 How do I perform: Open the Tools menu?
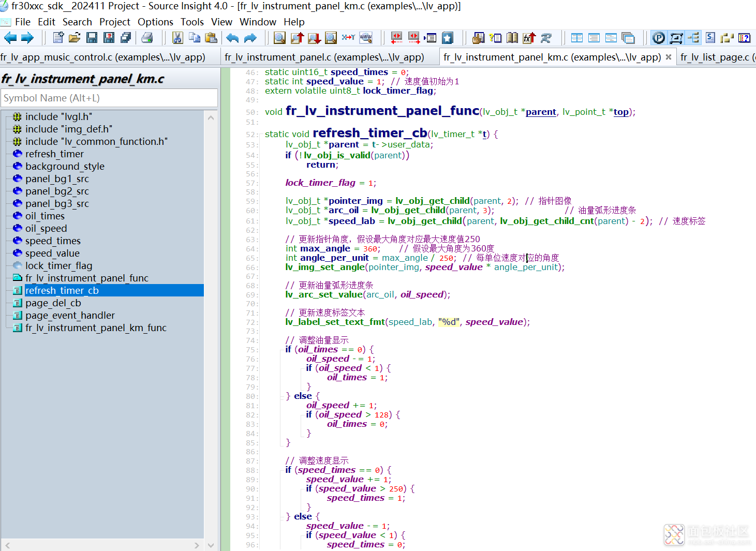click(192, 22)
